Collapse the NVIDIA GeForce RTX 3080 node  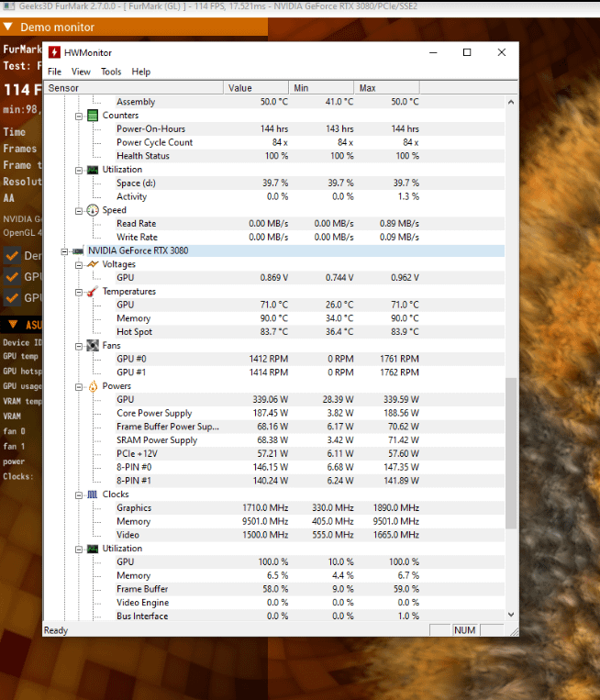(64, 251)
